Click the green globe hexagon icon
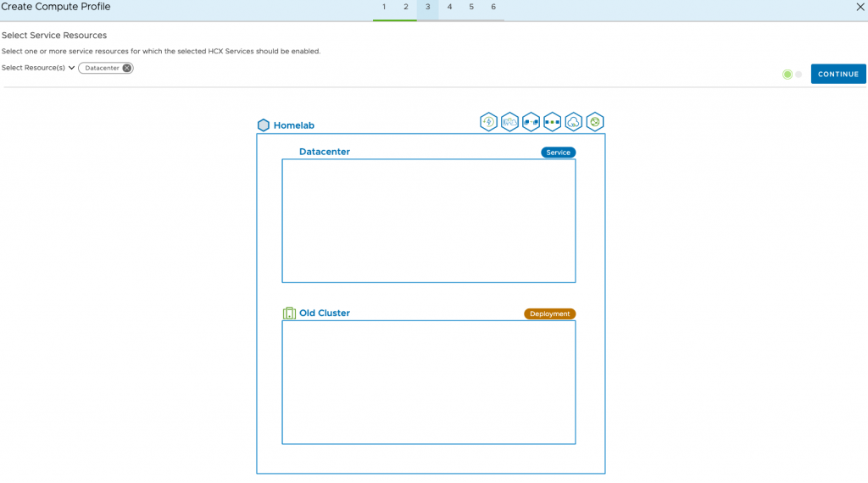Screen dimensions: 868x483 [x=594, y=122]
